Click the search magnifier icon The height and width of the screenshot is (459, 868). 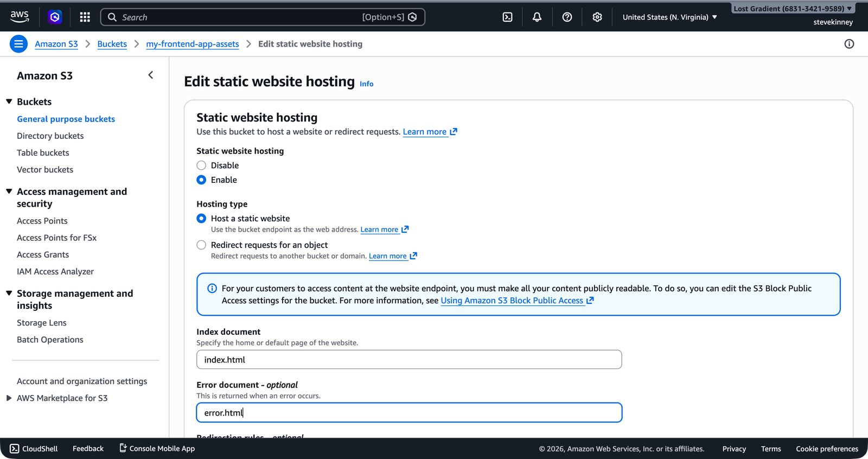coord(112,17)
